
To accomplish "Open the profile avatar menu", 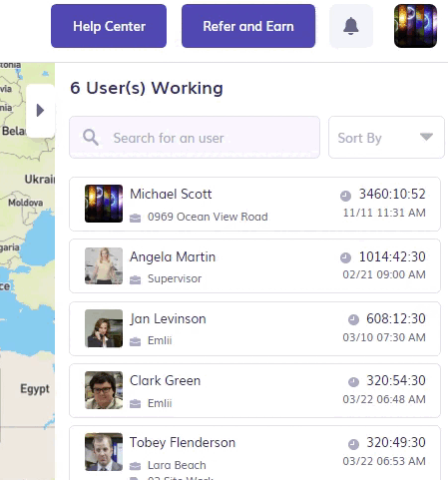I will pos(415,26).
